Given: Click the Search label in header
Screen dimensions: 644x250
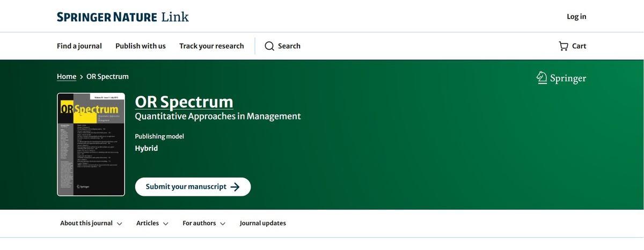Looking at the screenshot, I should point(289,46).
